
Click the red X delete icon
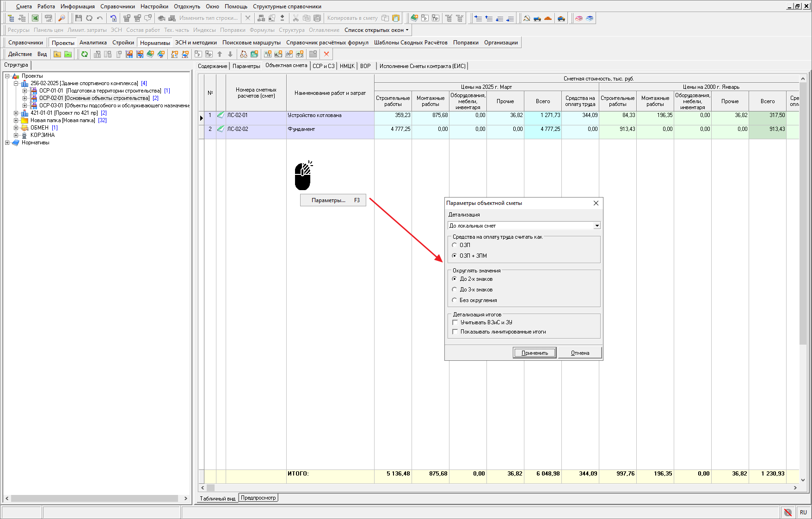pos(326,54)
